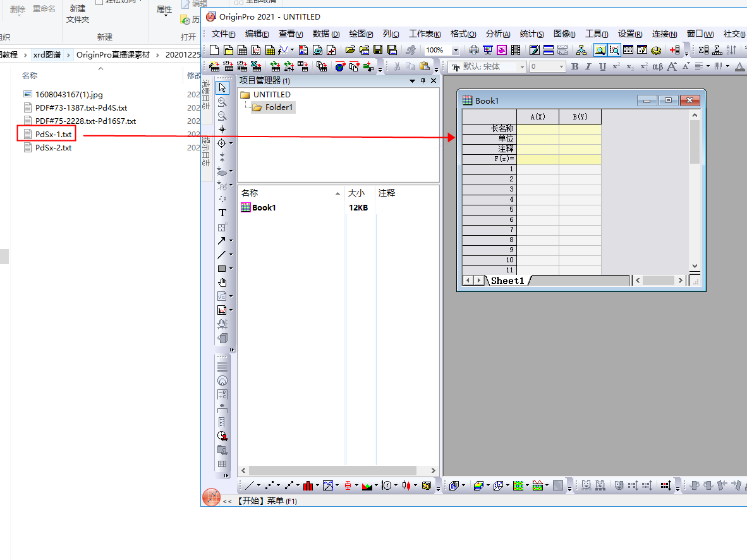Open the font size dropdown
This screenshot has width=747, height=560.
click(x=562, y=67)
